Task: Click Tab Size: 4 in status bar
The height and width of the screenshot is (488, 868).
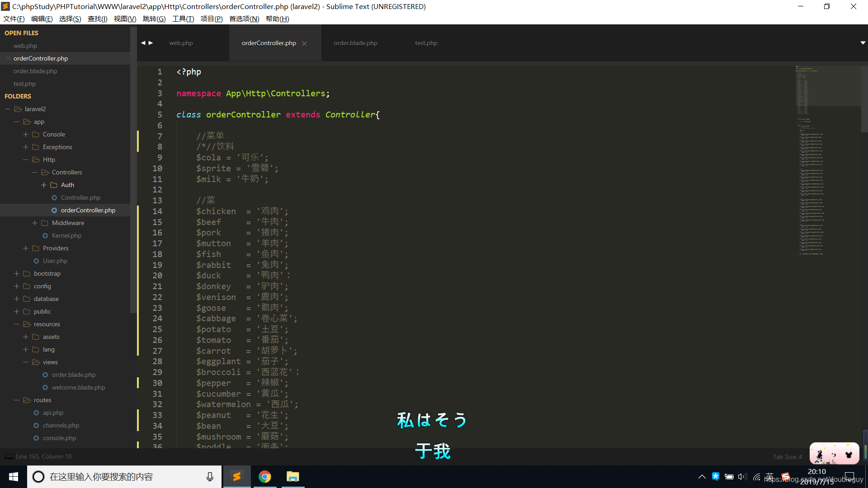Action: (x=787, y=456)
